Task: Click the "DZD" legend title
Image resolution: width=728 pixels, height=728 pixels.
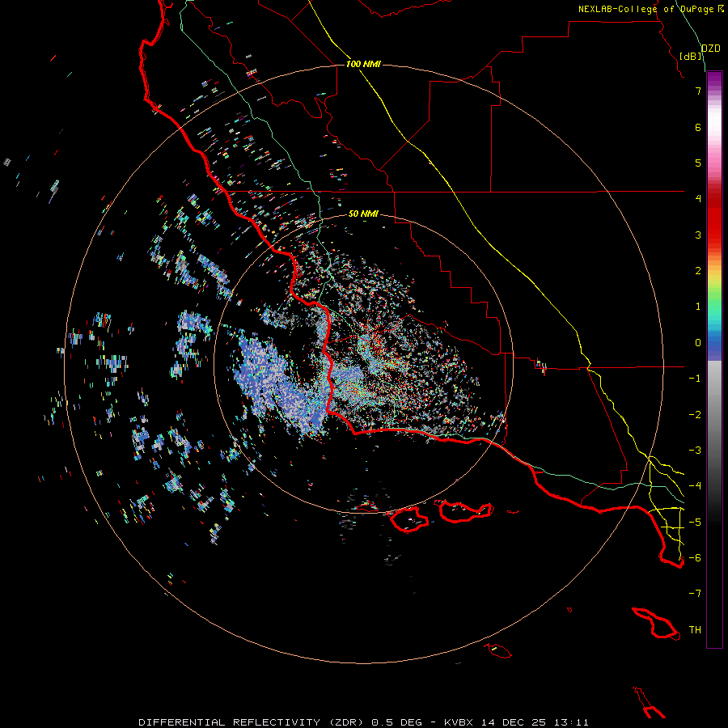Action: (711, 49)
